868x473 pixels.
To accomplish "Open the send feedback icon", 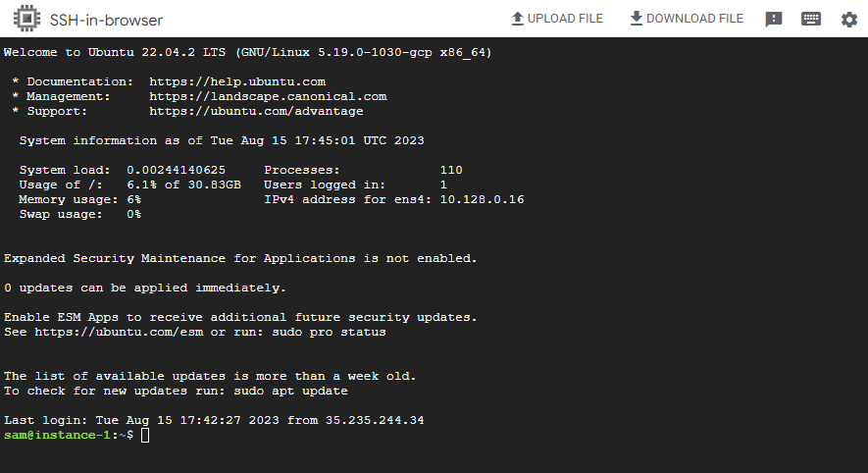I will [x=774, y=20].
